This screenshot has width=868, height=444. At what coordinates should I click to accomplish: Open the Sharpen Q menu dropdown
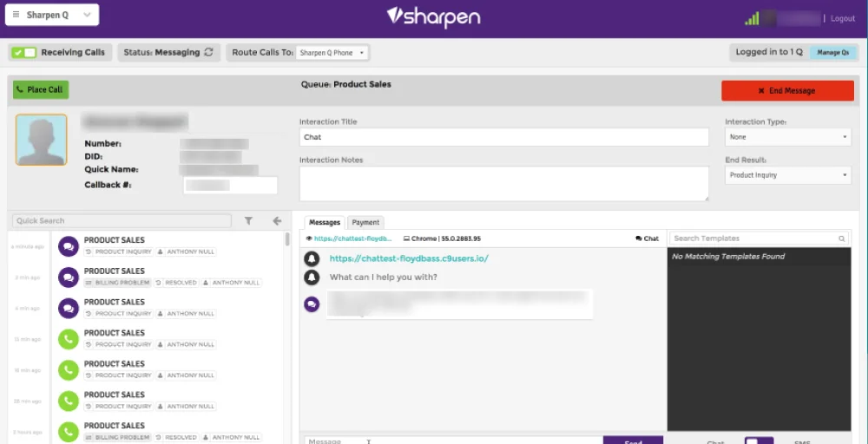52,15
